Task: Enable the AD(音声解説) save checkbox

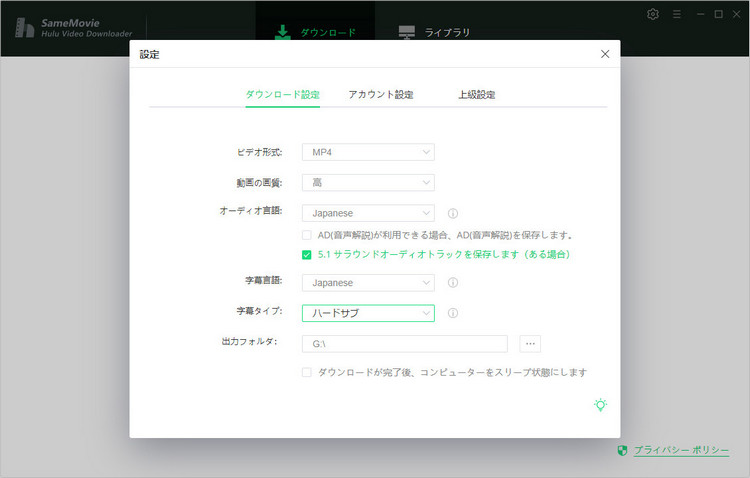Action: 307,235
